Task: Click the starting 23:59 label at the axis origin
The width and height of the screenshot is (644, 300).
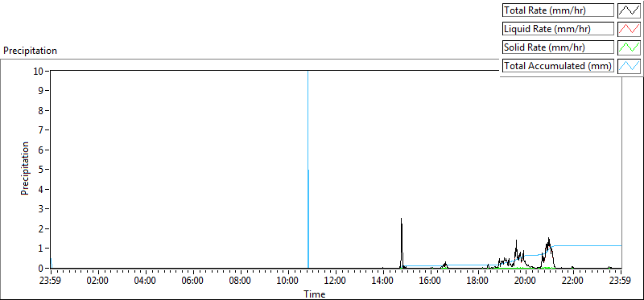Action: point(51,282)
